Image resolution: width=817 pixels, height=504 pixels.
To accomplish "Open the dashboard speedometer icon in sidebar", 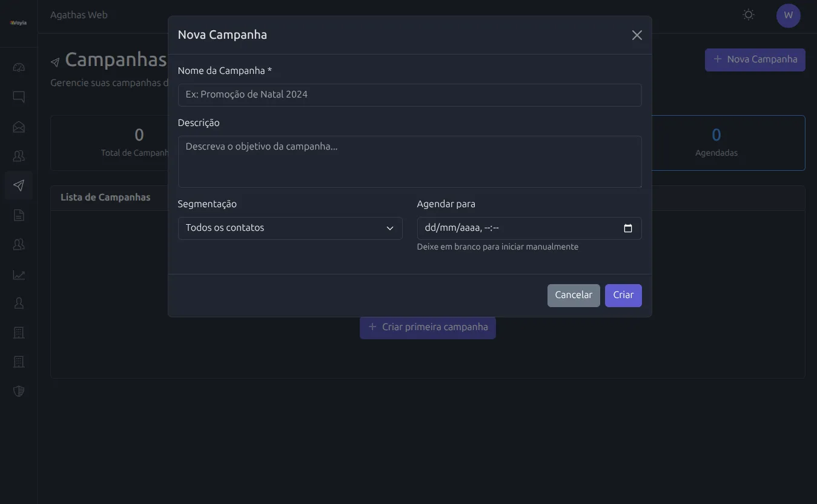I will coord(19,67).
